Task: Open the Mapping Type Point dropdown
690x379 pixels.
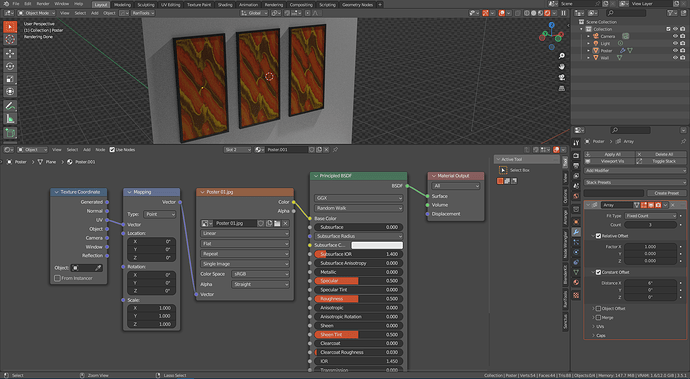Action: [160, 214]
